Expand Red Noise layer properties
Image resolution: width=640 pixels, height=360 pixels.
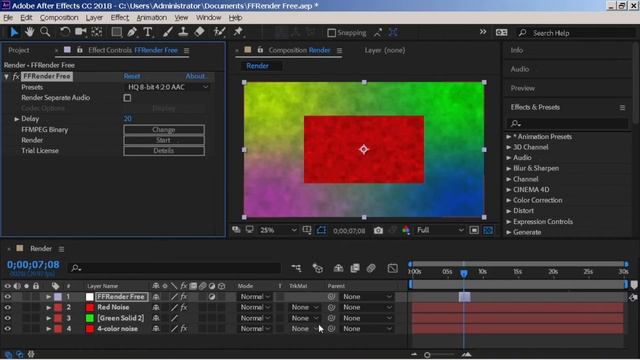[x=48, y=307]
